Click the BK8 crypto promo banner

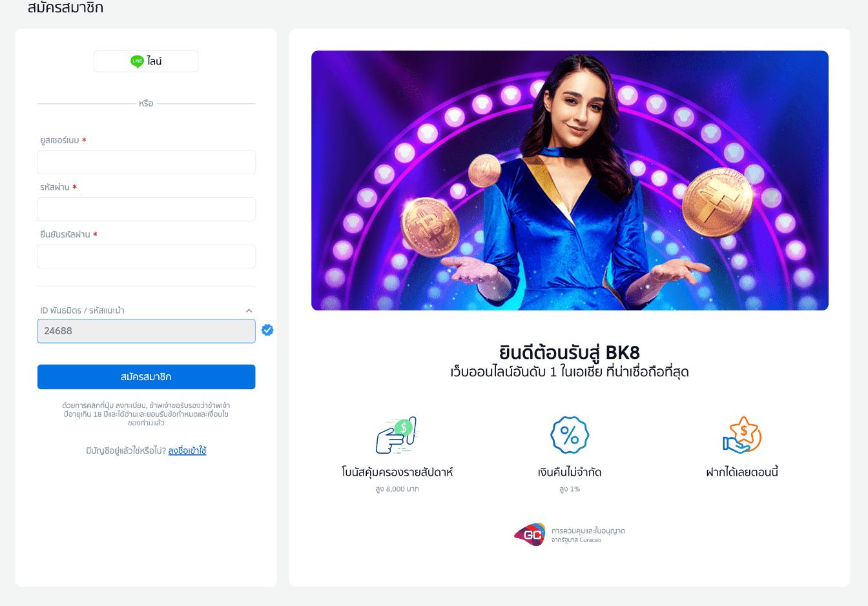click(570, 181)
